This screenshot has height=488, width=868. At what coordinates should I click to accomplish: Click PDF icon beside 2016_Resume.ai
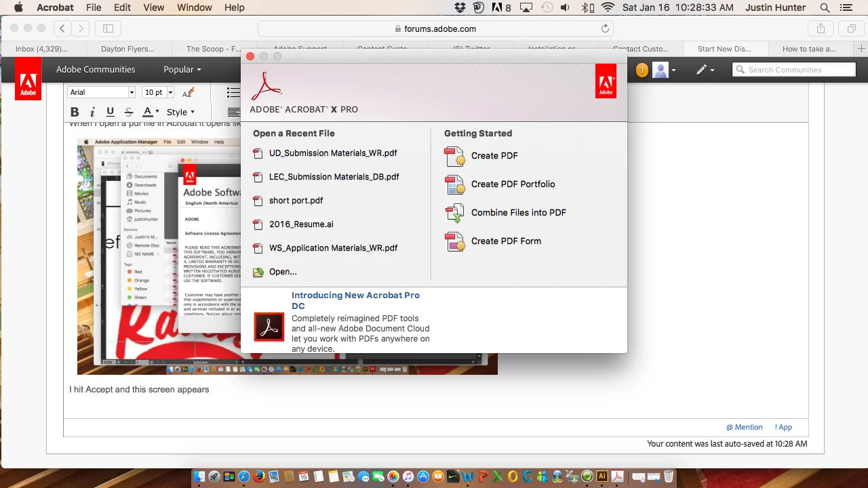click(x=258, y=224)
